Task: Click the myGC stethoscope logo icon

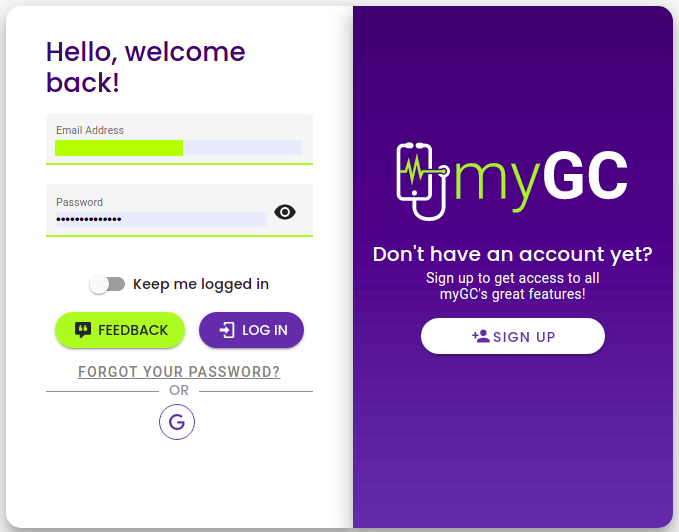Action: 422,180
